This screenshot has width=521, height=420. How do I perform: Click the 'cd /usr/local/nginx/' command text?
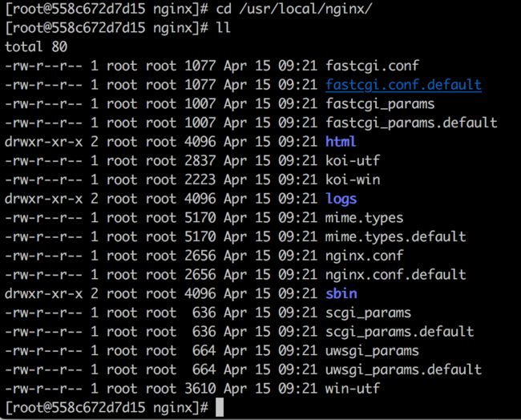293,9
